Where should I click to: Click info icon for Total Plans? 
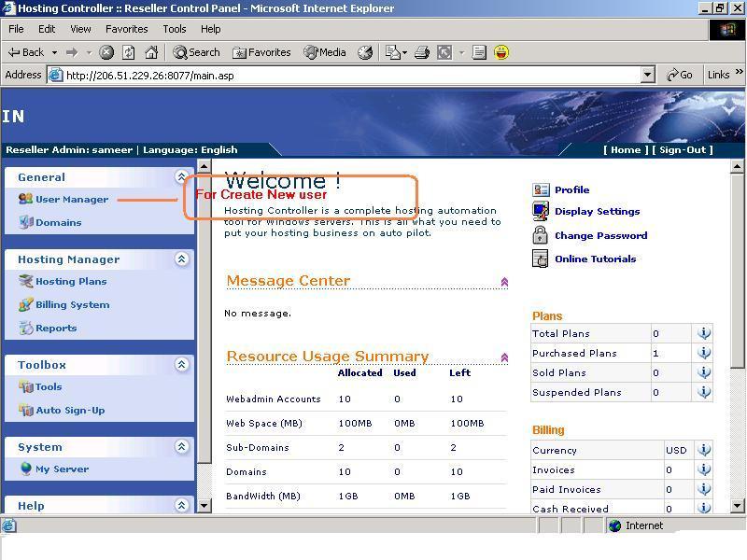(704, 333)
